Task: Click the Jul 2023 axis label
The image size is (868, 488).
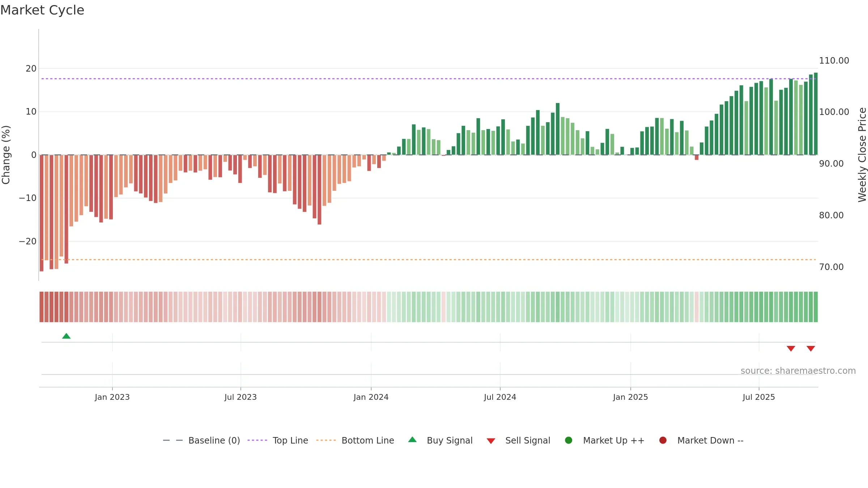Action: (x=241, y=397)
